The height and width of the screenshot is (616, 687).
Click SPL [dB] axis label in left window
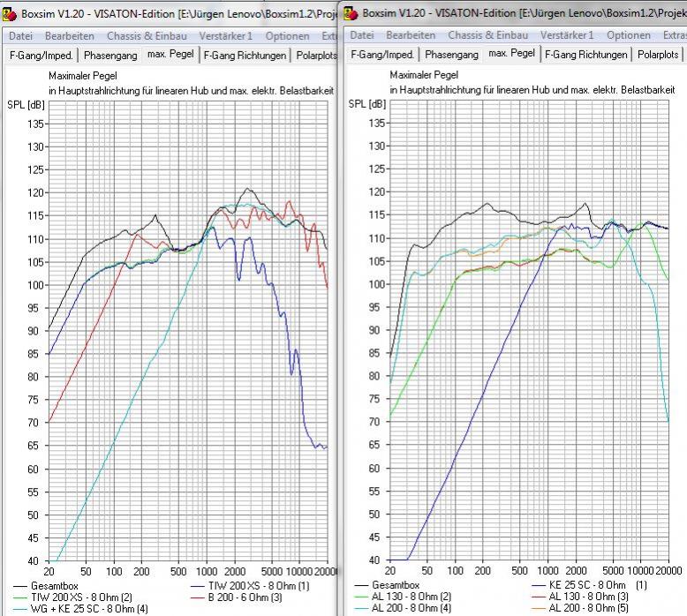click(x=26, y=106)
